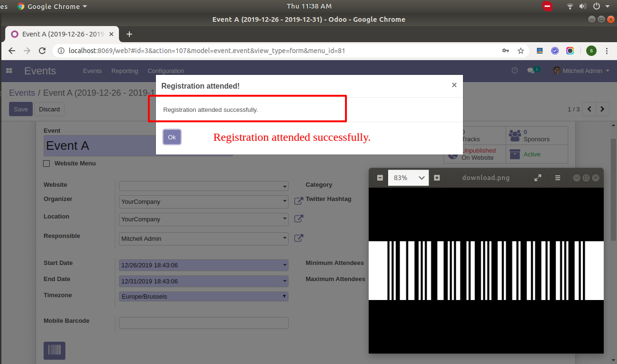Click the Chrome forward arrow

(x=27, y=51)
